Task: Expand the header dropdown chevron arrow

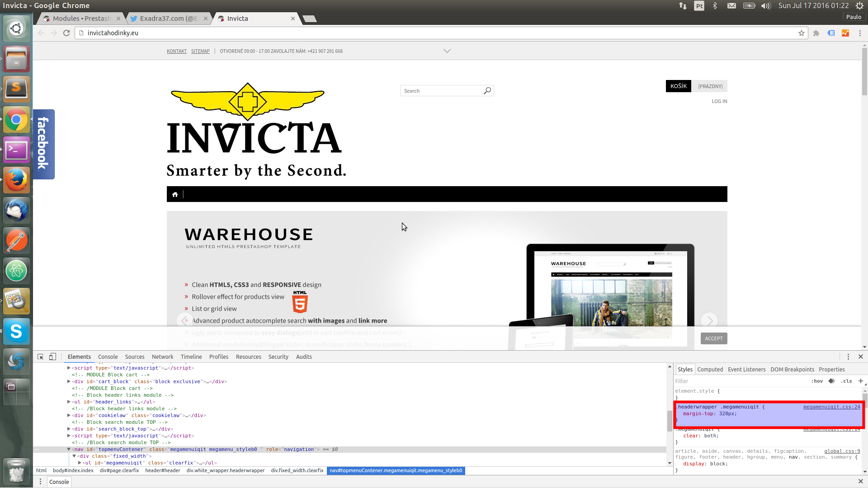Action: (447, 51)
